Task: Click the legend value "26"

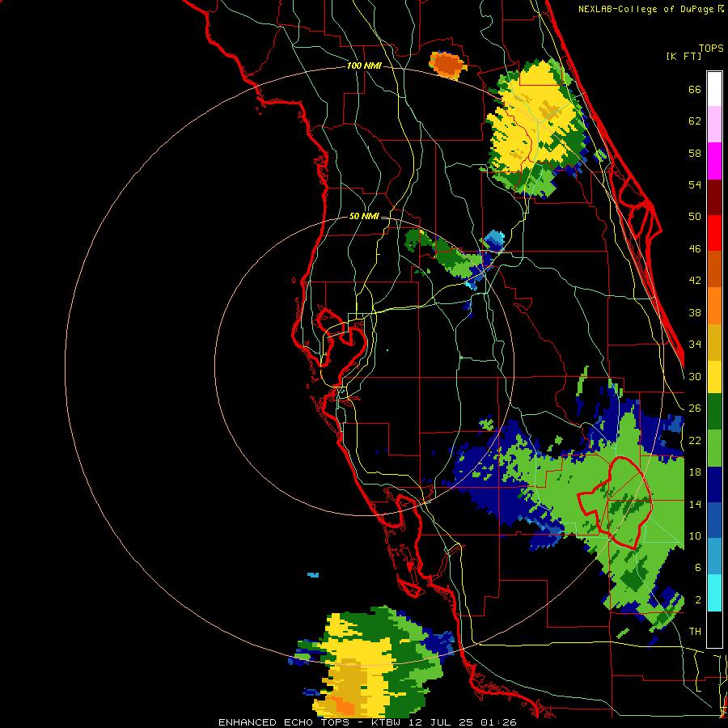Action: (x=695, y=408)
